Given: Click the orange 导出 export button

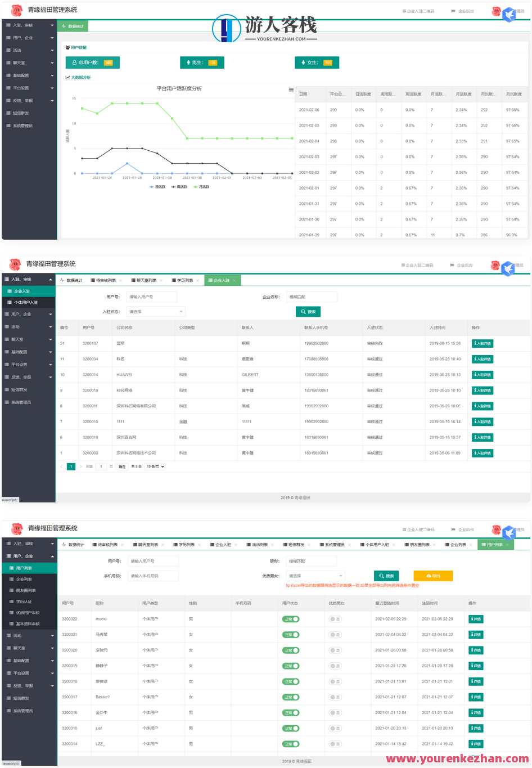Looking at the screenshot, I should pyautogui.click(x=433, y=576).
